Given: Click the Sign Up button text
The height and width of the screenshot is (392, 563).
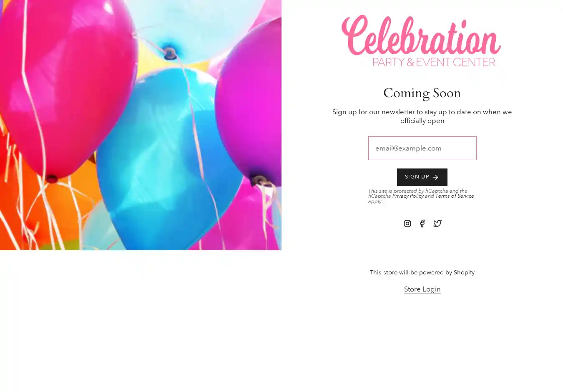Looking at the screenshot, I should (417, 177).
